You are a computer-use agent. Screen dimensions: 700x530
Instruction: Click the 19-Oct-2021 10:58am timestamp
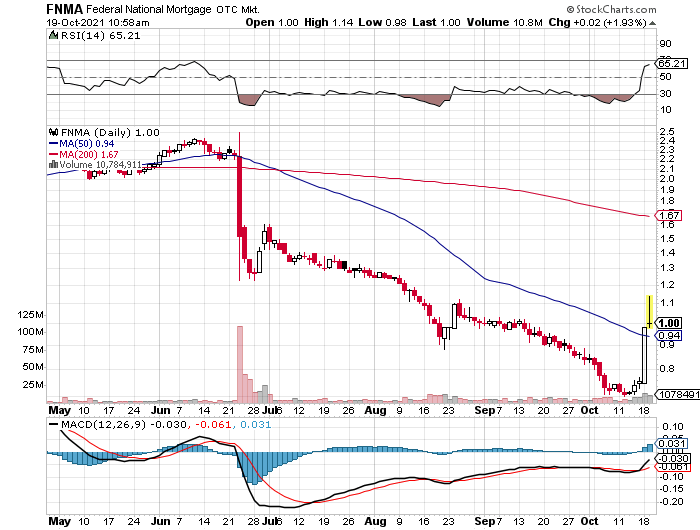(98, 23)
